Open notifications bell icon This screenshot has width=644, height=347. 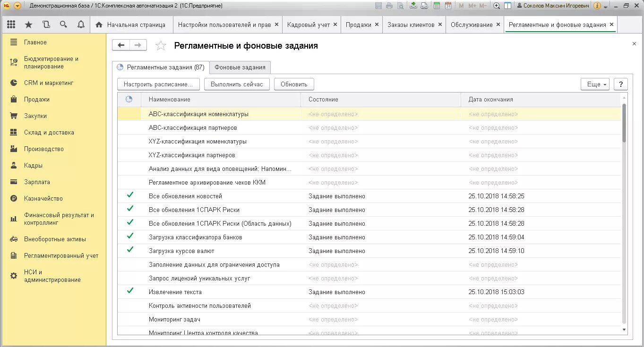click(81, 25)
